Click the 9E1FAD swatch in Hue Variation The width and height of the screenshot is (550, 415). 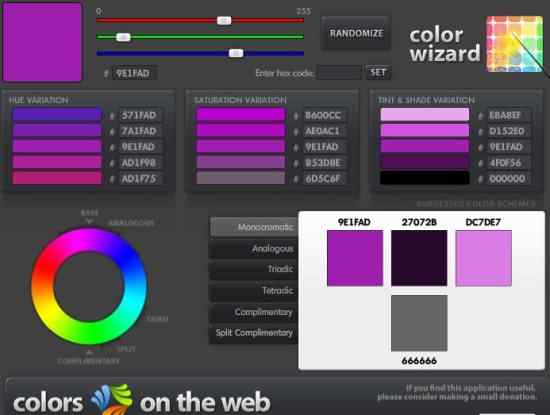(x=57, y=146)
